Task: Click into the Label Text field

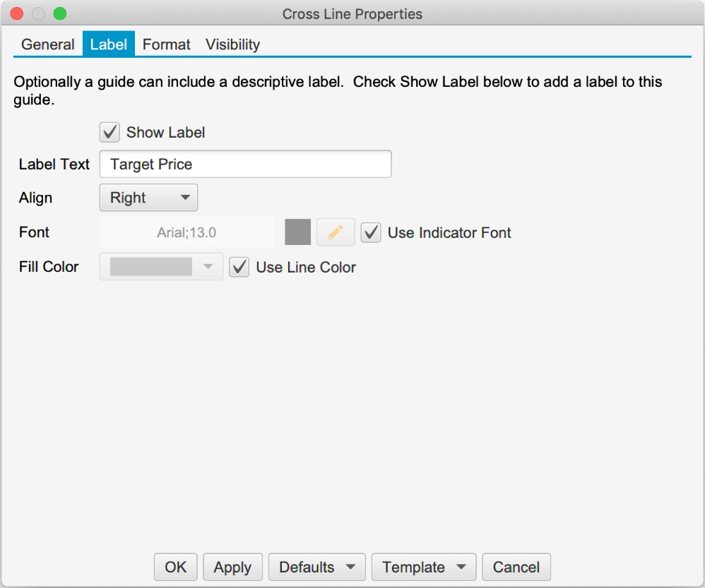Action: click(246, 164)
